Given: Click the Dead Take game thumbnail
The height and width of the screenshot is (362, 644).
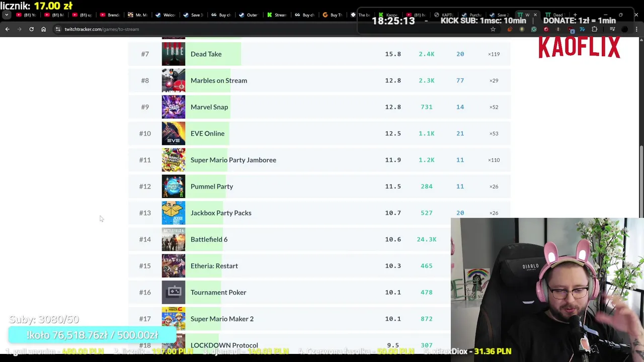Looking at the screenshot, I should (174, 54).
